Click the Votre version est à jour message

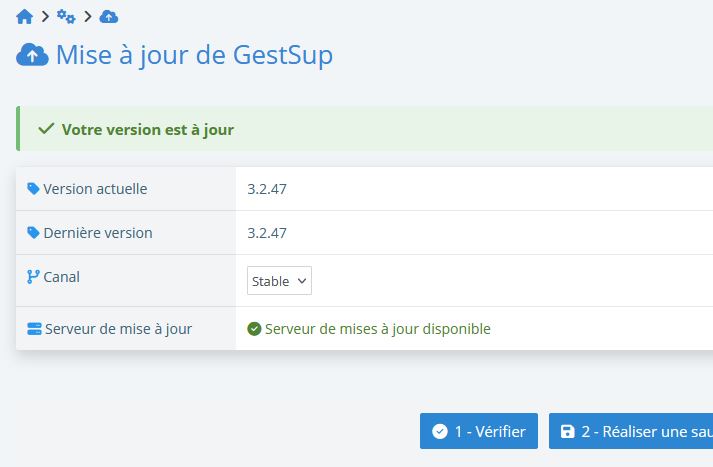pyautogui.click(x=148, y=130)
